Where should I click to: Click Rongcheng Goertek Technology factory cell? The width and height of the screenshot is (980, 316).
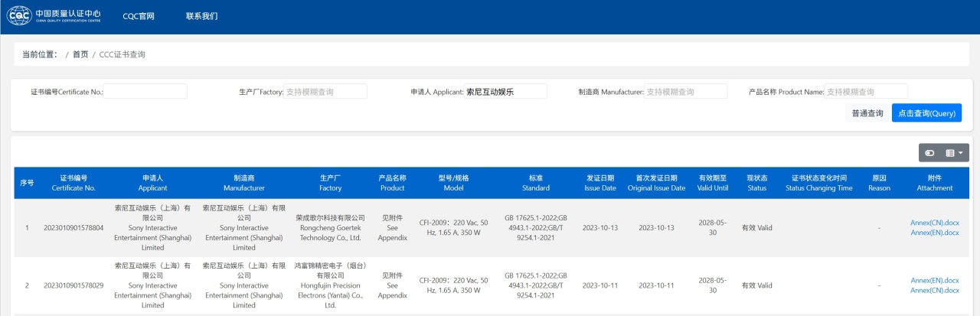[x=330, y=228]
